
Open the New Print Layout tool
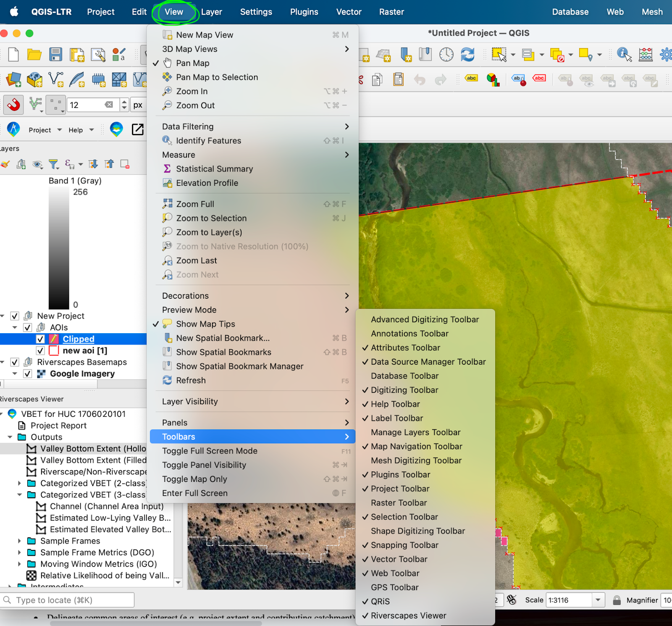(x=77, y=55)
